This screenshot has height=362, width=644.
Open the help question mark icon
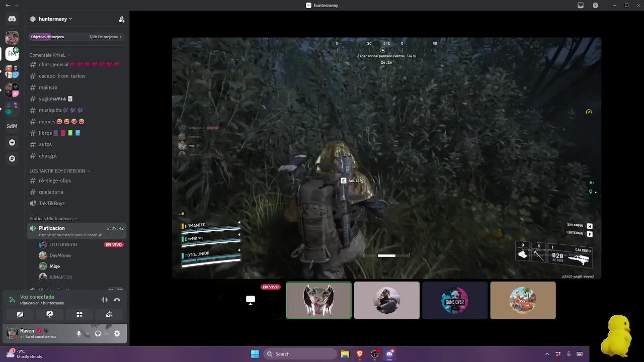596,6
